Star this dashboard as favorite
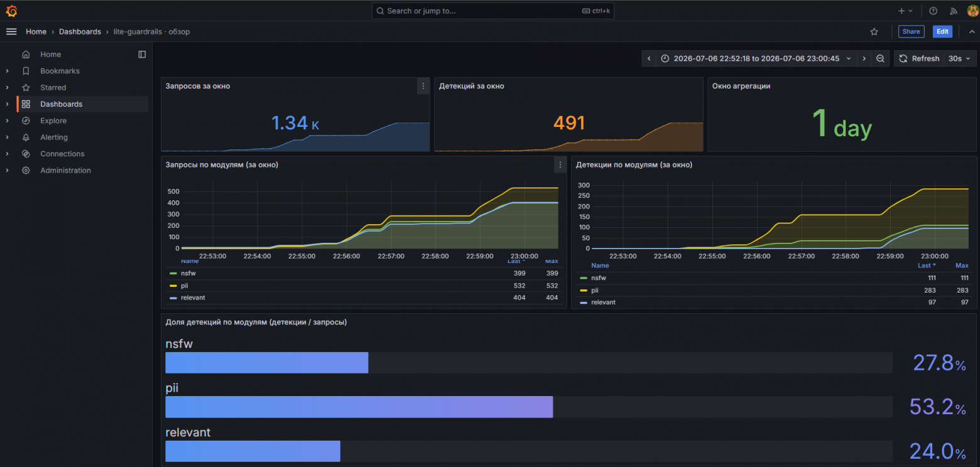This screenshot has height=467, width=980. [874, 31]
